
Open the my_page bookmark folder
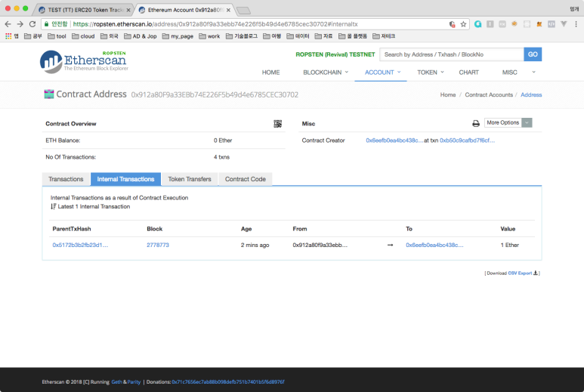178,36
